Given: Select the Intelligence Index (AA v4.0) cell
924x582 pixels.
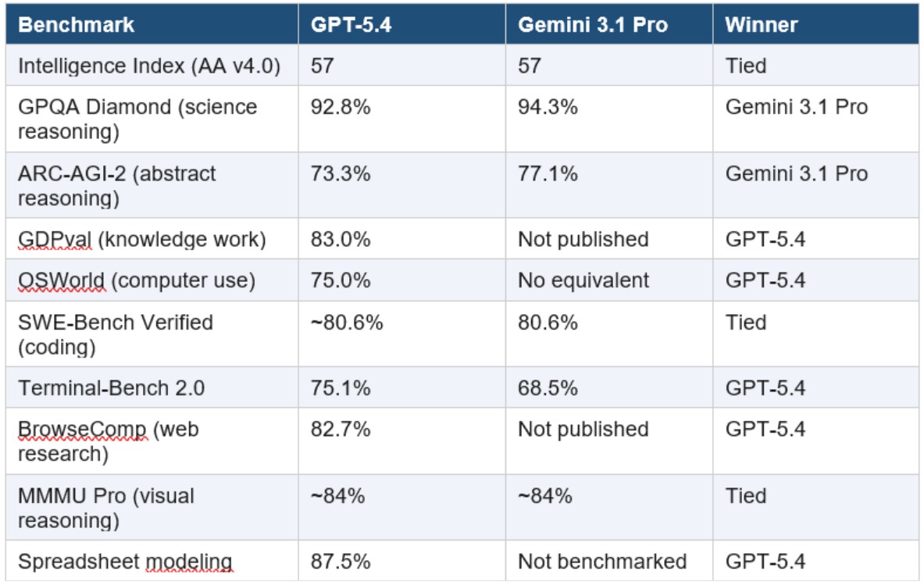Looking at the screenshot, I should coord(148,66).
